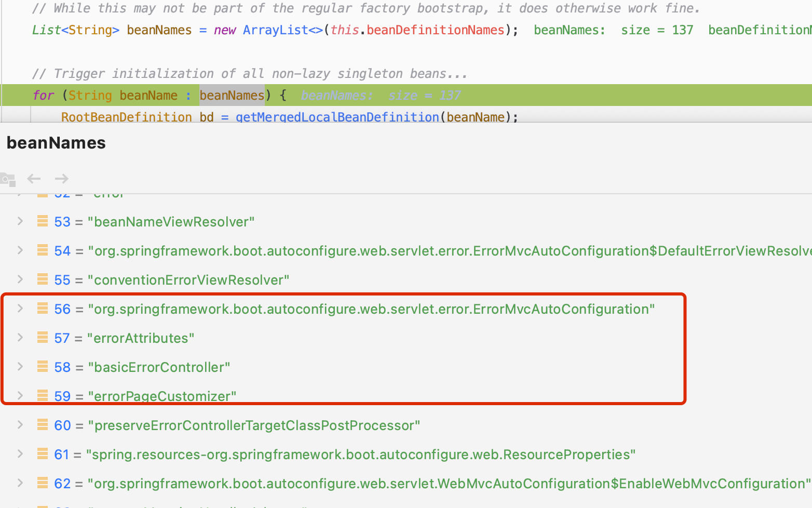The image size is (812, 508).
Task: Expand entry 58 basicErrorController
Action: coord(20,367)
